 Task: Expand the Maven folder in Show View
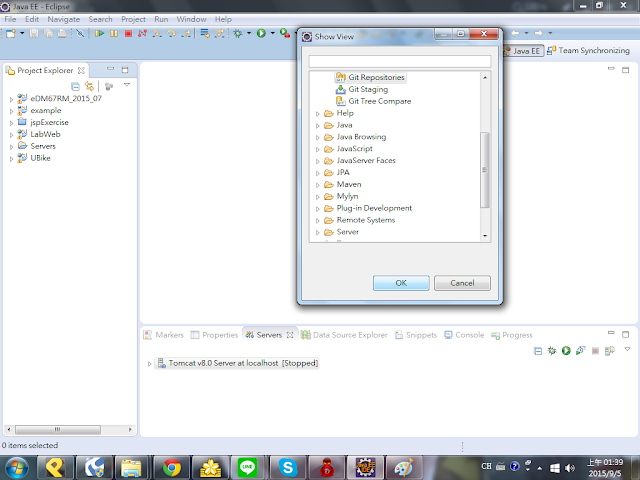click(318, 185)
